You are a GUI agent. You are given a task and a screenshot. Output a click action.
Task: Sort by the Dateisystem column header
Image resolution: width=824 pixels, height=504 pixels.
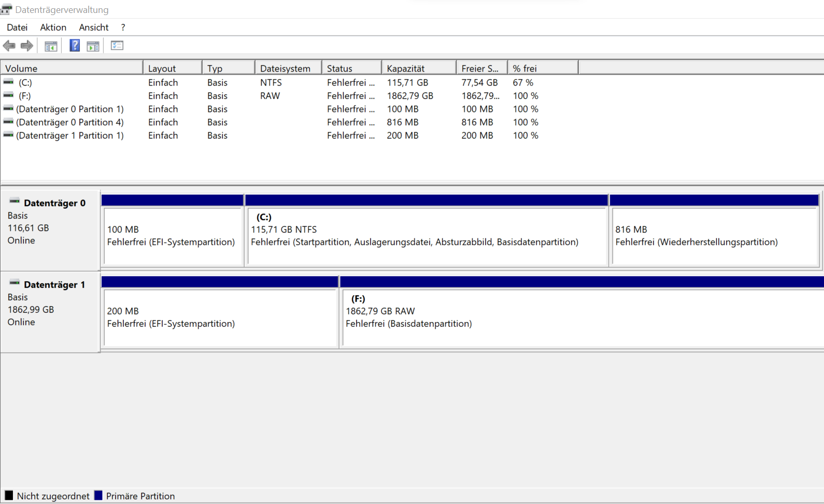click(x=289, y=68)
